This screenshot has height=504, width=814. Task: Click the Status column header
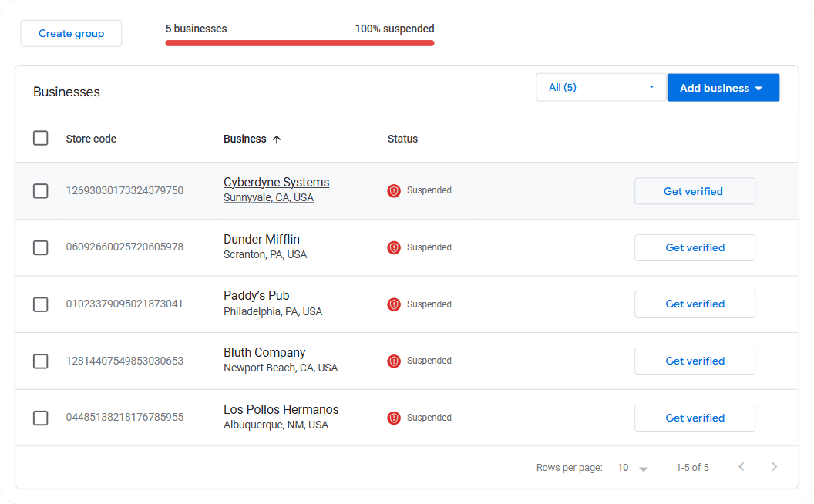pos(402,139)
